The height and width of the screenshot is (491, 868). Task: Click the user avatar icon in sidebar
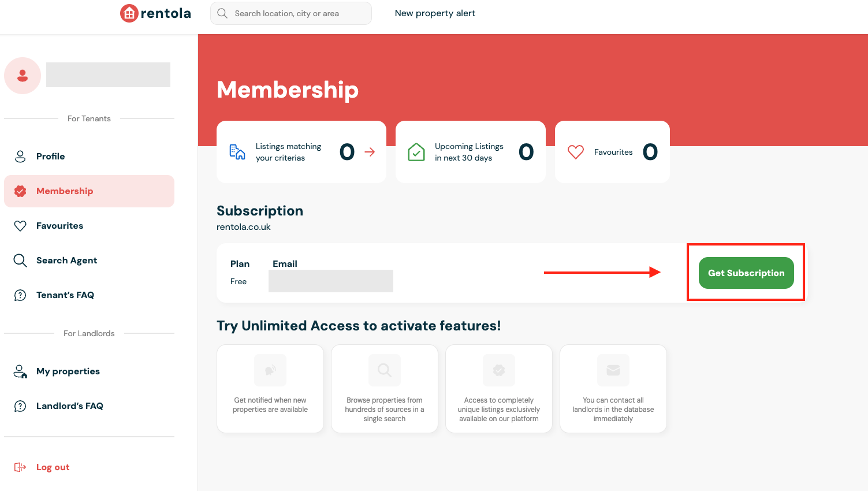point(23,76)
